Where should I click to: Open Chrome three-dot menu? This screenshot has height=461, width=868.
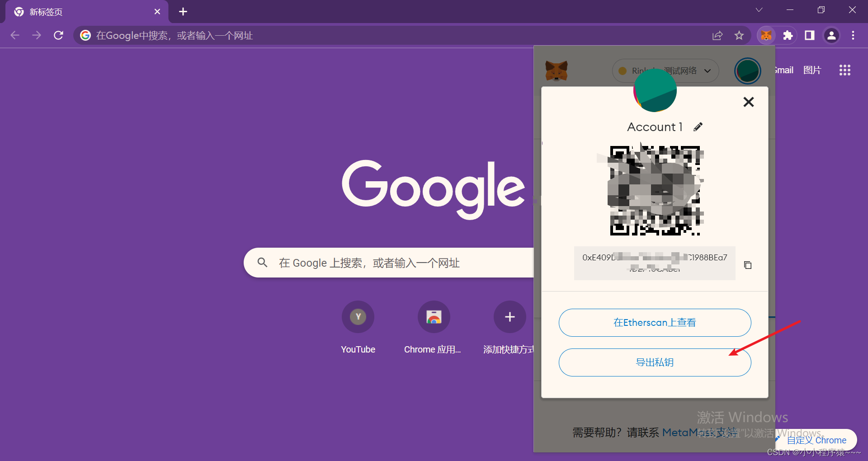click(x=853, y=35)
